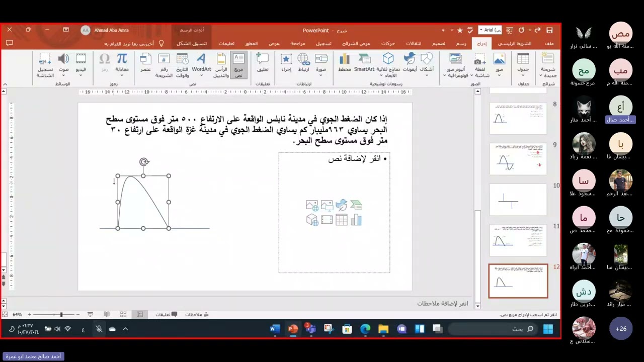This screenshot has width=644, height=362.
Task: Open the table (جدول) insert button
Action: point(523,64)
